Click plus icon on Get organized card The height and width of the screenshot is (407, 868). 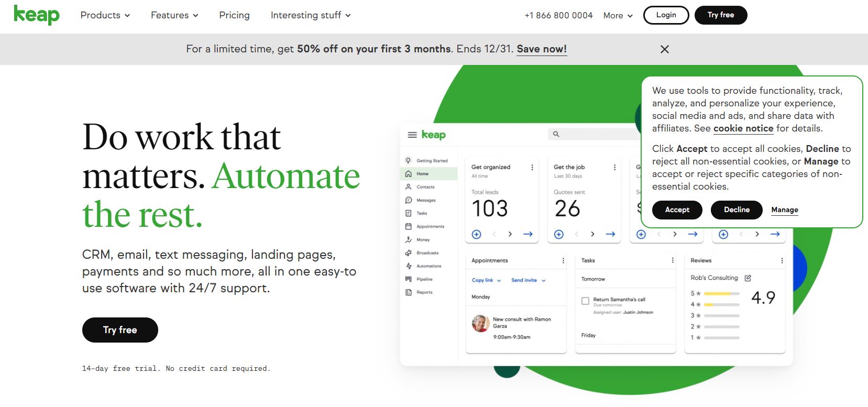click(476, 234)
